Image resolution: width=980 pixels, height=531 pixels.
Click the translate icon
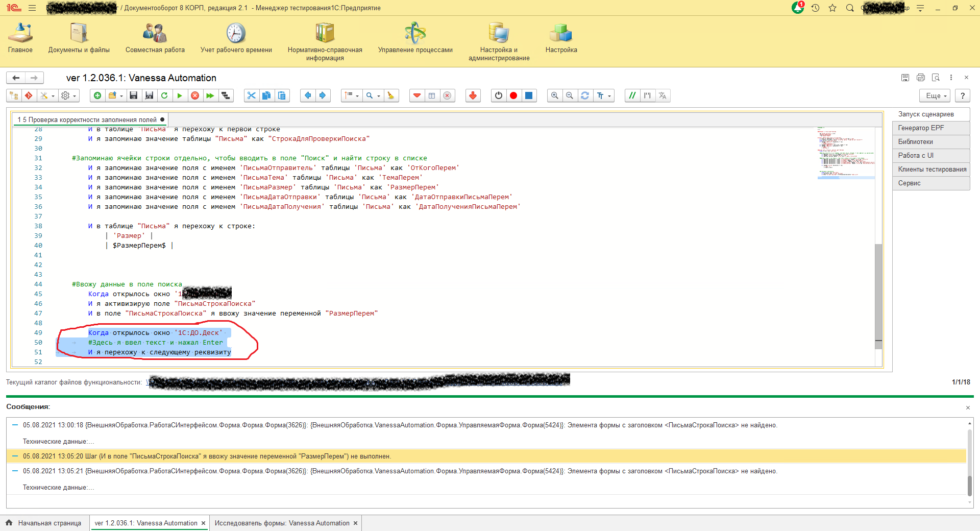663,95
